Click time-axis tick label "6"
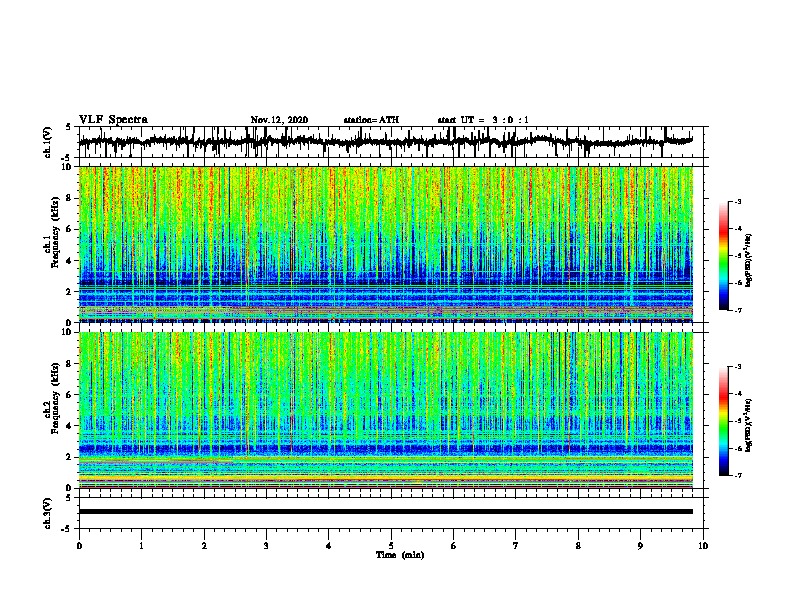Image resolution: width=792 pixels, height=612 pixels. tap(454, 545)
